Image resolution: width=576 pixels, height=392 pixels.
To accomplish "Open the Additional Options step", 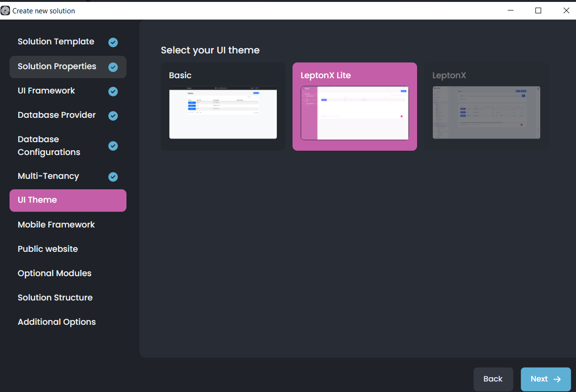I will coord(68,322).
